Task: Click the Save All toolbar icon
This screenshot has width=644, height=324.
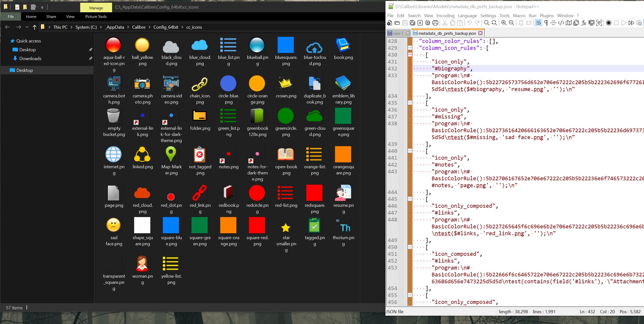Action: tap(412, 23)
